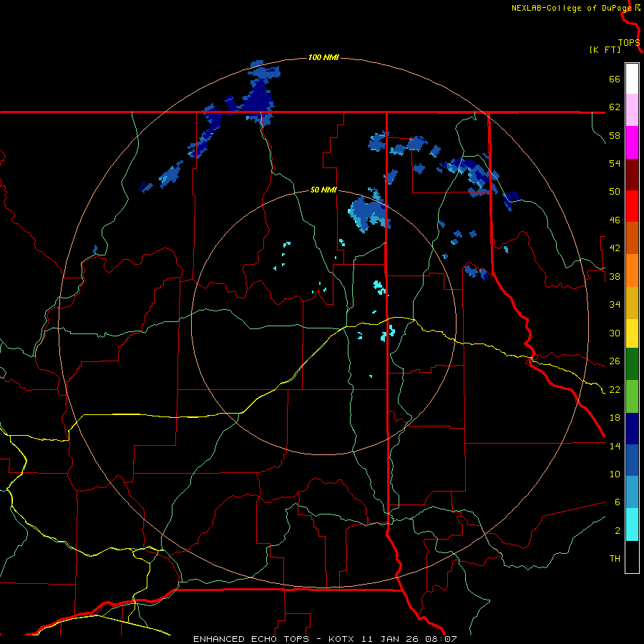This screenshot has height=644, width=644.
Task: Click the TOPS legend title
Action: pos(629,43)
